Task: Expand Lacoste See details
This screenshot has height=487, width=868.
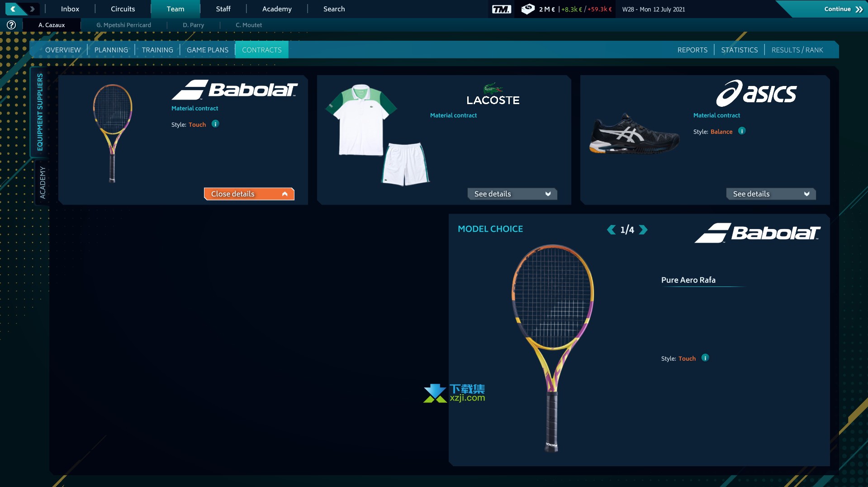Action: pyautogui.click(x=512, y=194)
